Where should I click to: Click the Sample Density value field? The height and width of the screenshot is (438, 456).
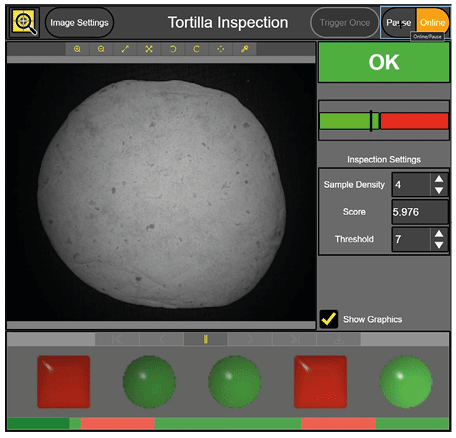(x=411, y=184)
